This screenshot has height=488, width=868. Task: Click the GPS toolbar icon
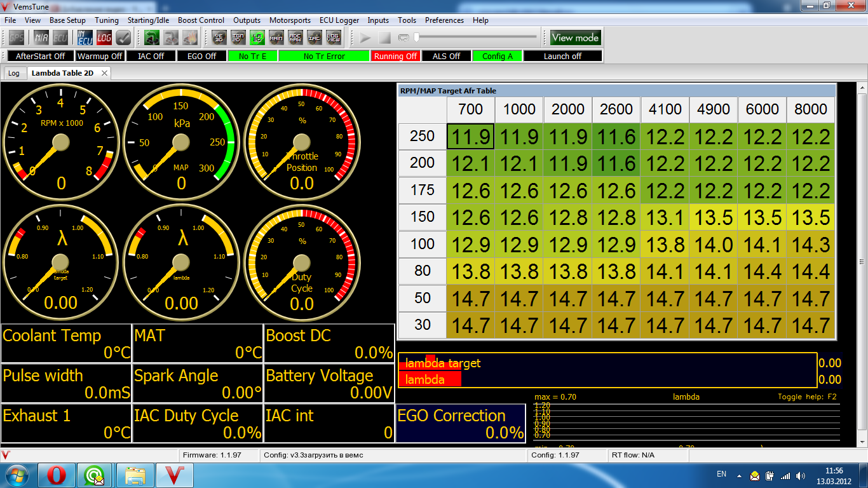coord(16,37)
